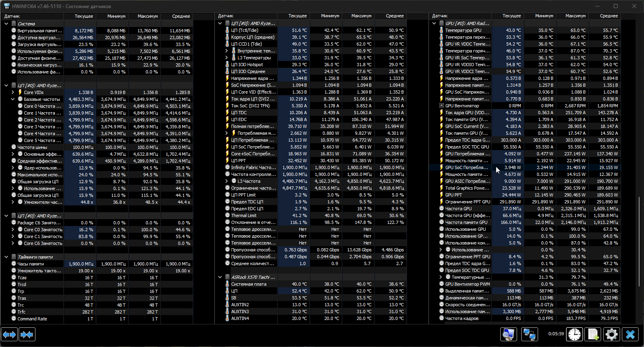Open the settings gear icon
Screen dimensions: 644x347
[x=612, y=334]
